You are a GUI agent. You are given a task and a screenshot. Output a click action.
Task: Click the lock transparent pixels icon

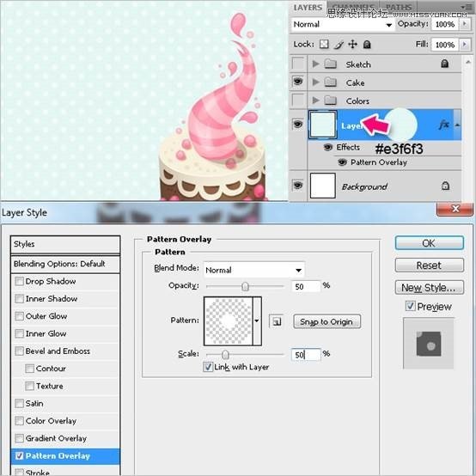(x=324, y=45)
